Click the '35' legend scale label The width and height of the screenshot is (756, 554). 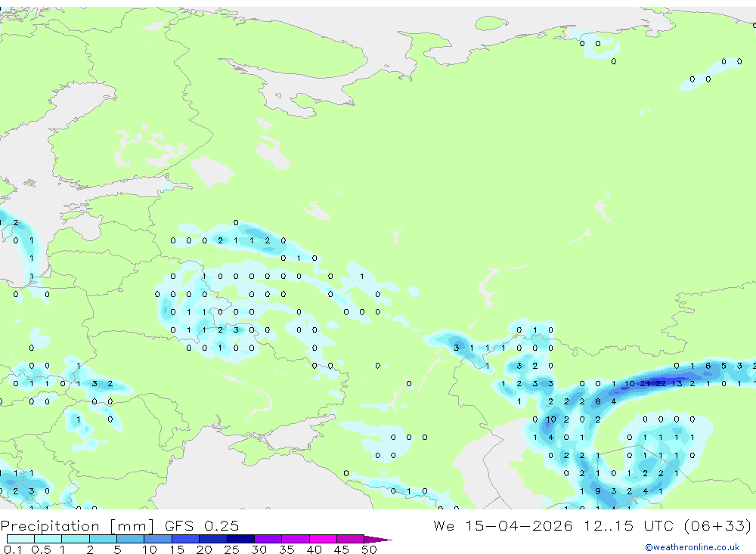pyautogui.click(x=287, y=549)
